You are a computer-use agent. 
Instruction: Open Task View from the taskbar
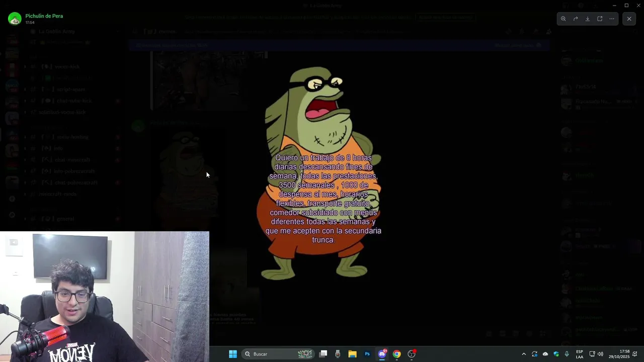(324, 354)
